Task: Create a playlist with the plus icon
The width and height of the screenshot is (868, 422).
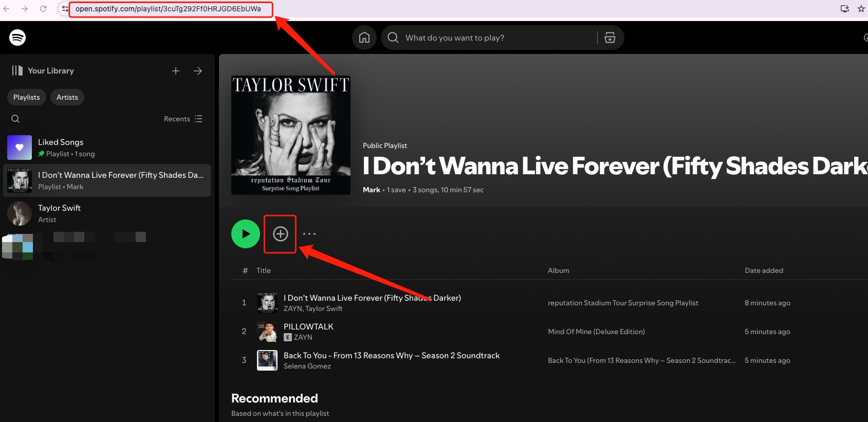Action: 176,71
